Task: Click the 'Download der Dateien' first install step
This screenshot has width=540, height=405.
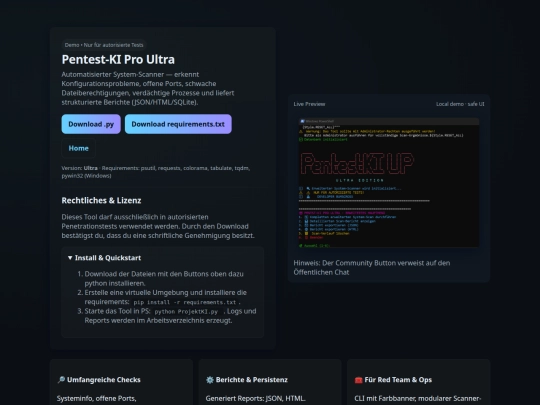Action: pos(164,278)
